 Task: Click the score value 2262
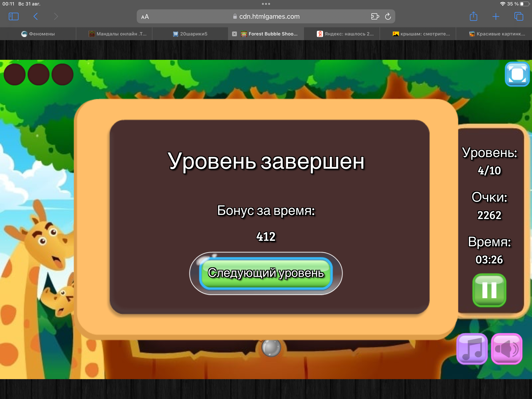click(489, 215)
